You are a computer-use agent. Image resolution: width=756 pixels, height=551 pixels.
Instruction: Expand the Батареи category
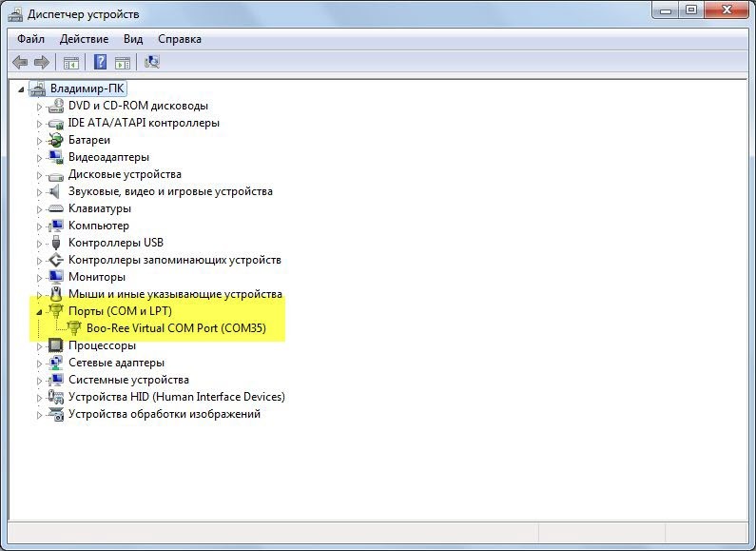(40, 141)
